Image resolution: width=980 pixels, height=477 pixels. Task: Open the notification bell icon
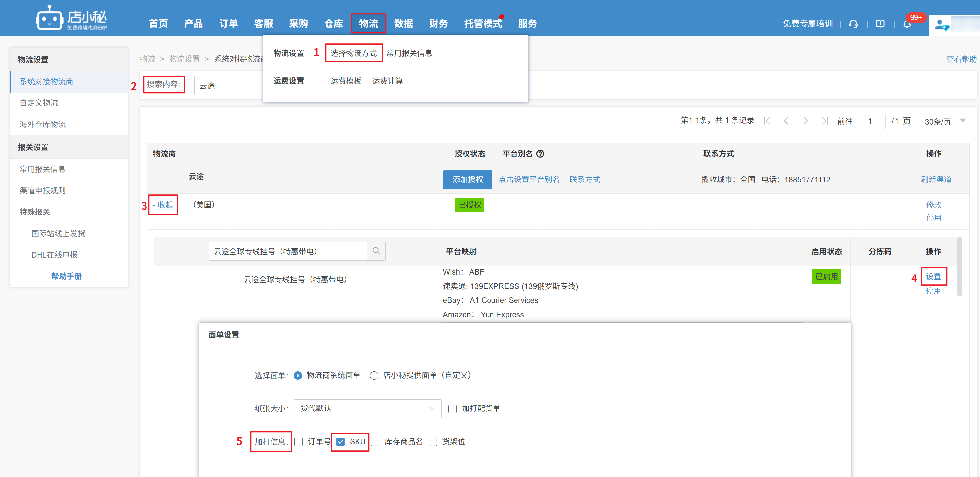click(x=907, y=24)
